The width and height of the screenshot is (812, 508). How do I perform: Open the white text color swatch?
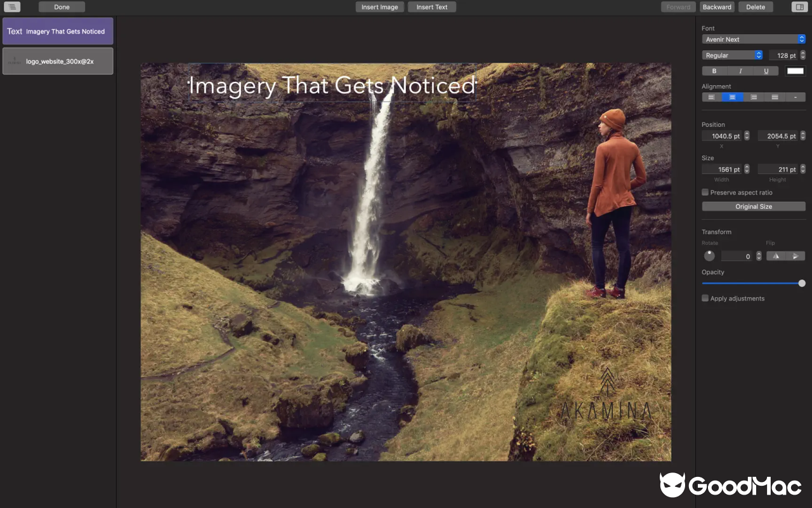(795, 70)
